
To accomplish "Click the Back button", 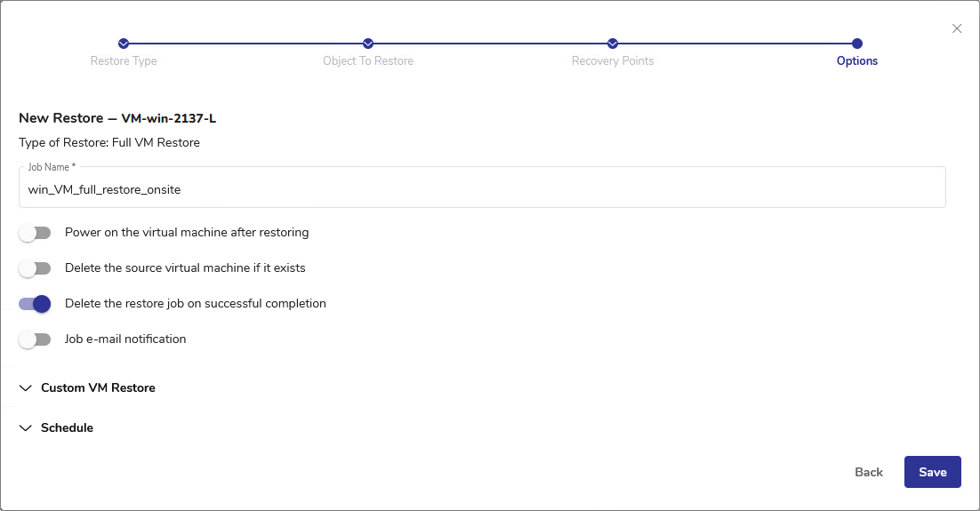I will [x=869, y=473].
